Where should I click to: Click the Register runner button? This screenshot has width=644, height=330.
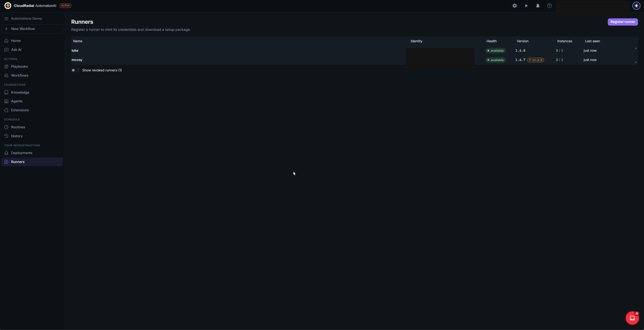pos(623,22)
